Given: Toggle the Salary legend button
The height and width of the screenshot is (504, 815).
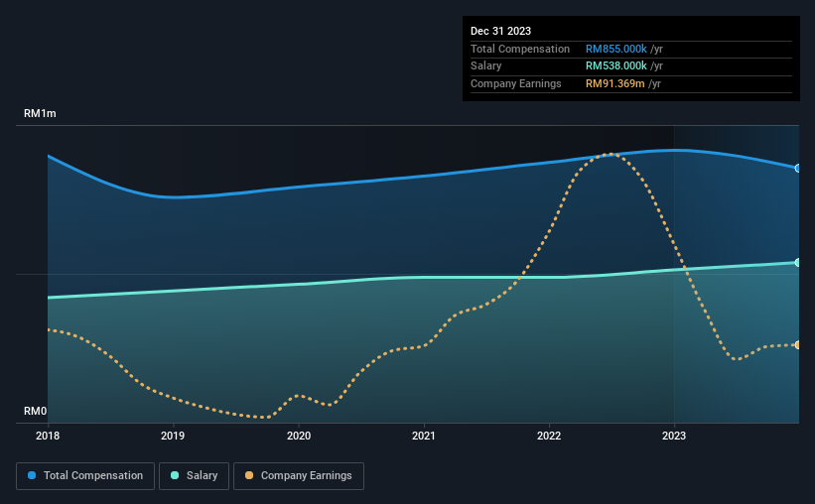Looking at the screenshot, I should (x=194, y=476).
